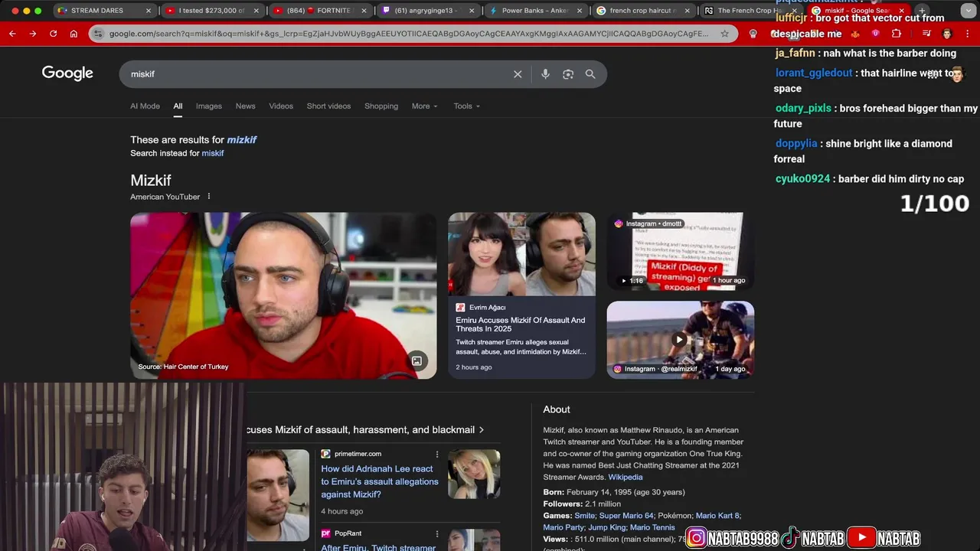Open the Chrome three-dot menu
The image size is (980, 551).
point(968,34)
